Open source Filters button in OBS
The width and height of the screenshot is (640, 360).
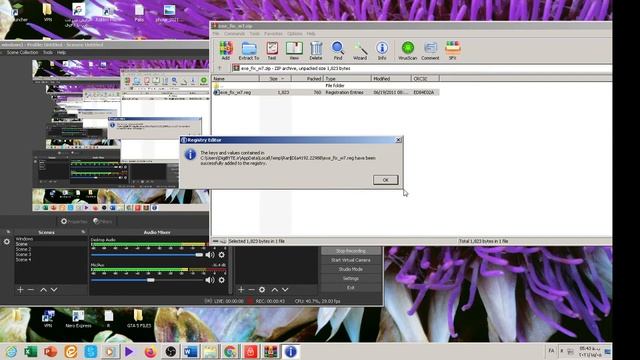(102, 221)
